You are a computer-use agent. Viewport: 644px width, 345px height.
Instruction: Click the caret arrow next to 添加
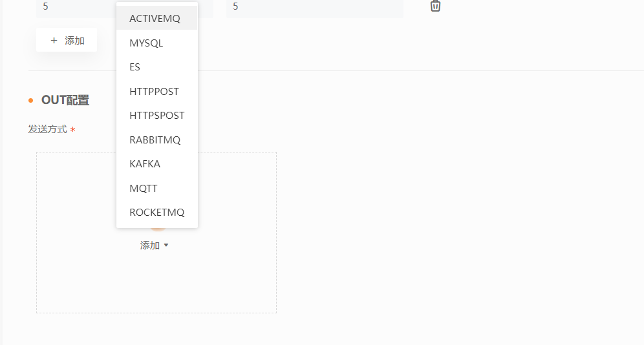tap(166, 246)
